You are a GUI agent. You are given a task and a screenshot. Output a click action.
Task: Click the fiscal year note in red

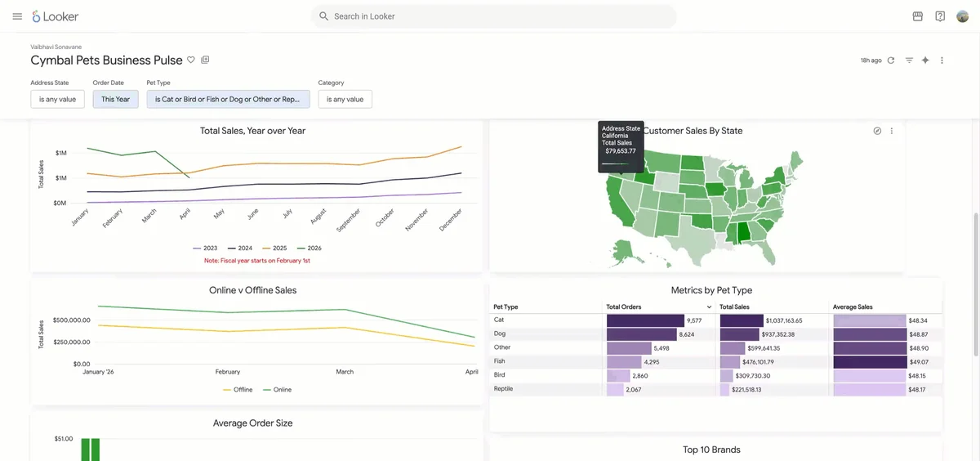click(256, 261)
